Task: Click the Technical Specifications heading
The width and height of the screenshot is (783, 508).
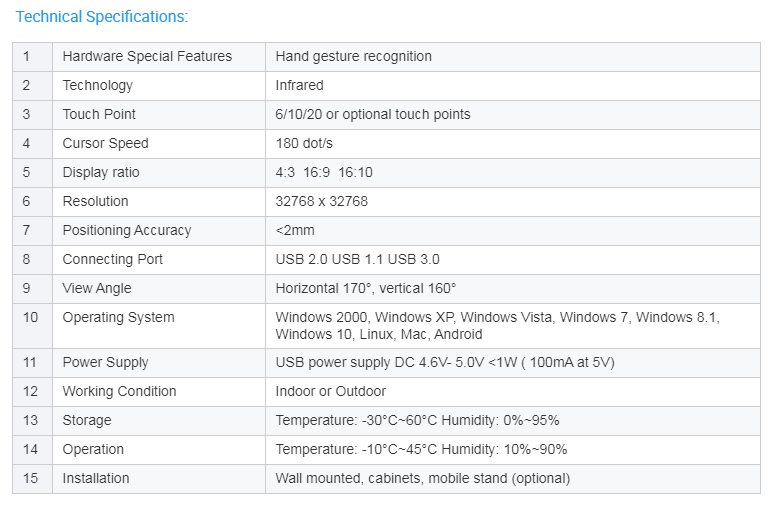Action: [102, 16]
